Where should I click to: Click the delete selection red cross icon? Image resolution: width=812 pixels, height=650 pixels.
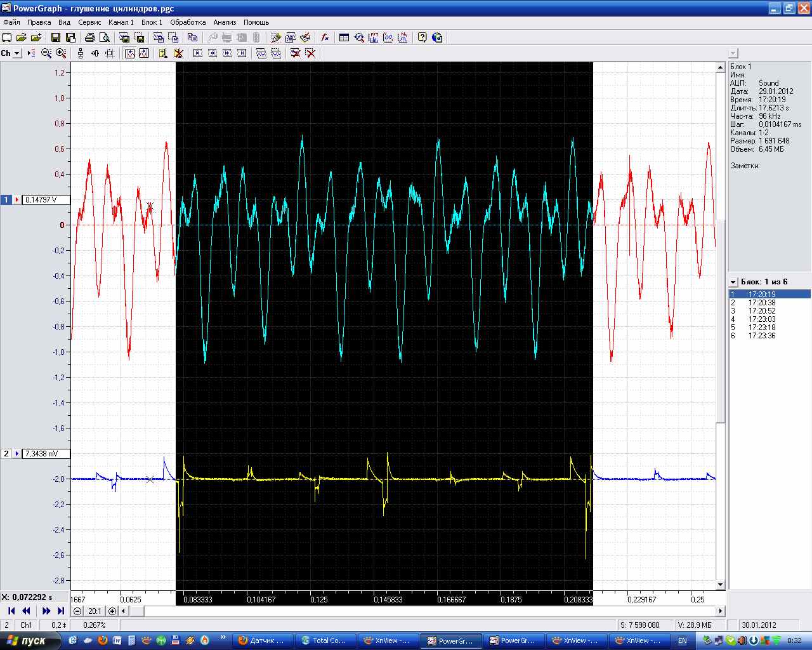310,53
